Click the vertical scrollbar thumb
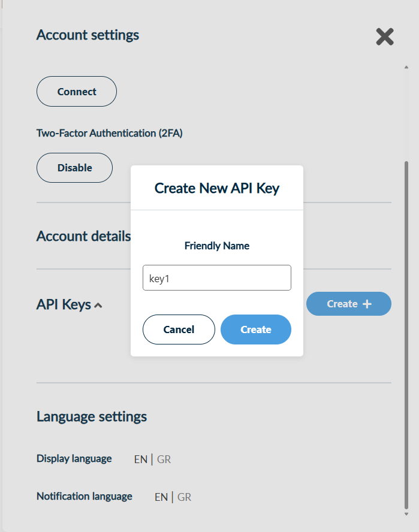 tap(406, 330)
